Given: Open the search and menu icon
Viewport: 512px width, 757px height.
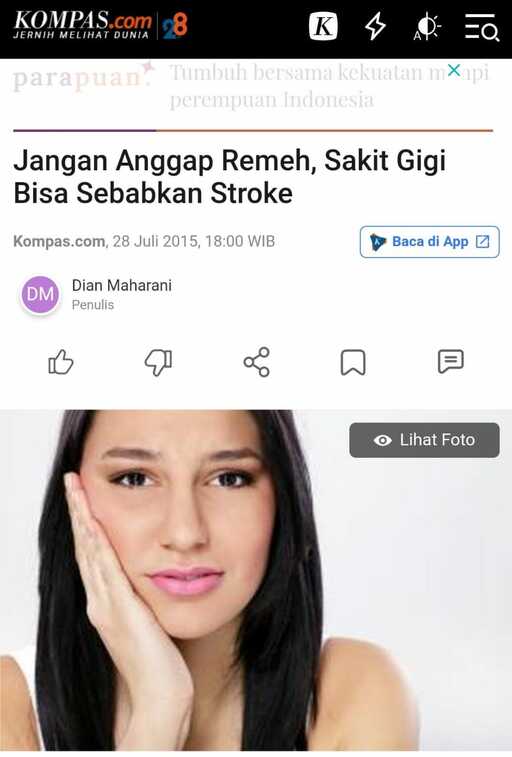Looking at the screenshot, I should tap(481, 27).
